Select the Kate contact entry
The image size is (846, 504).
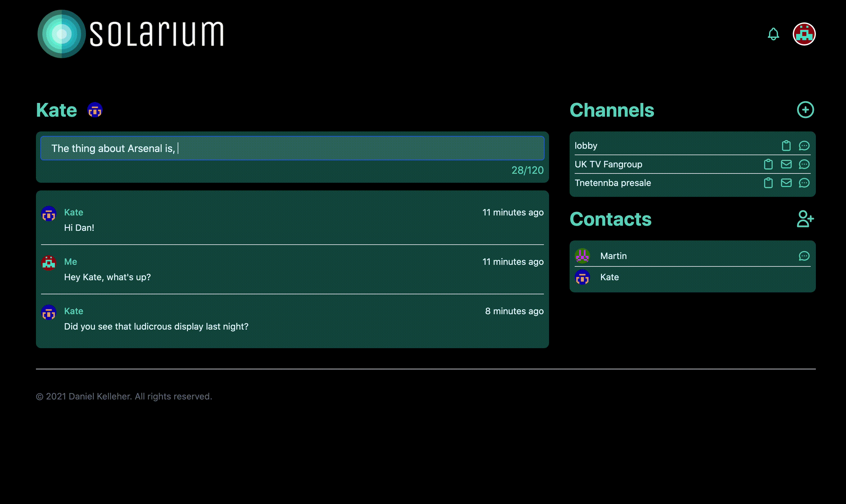point(609,277)
